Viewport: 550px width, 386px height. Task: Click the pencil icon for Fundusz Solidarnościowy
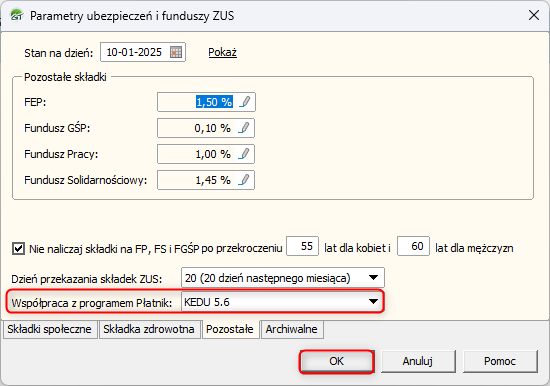[x=244, y=180]
